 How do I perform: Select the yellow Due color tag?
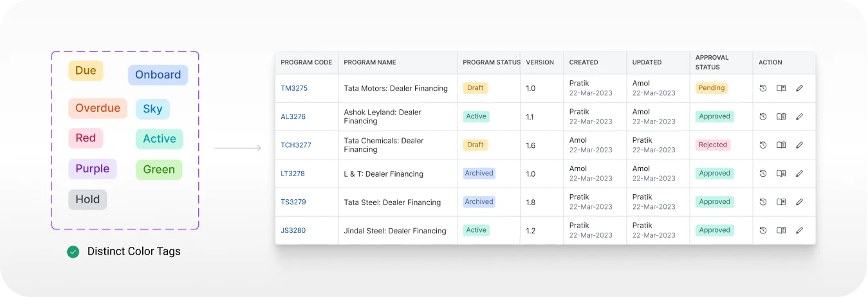(86, 71)
